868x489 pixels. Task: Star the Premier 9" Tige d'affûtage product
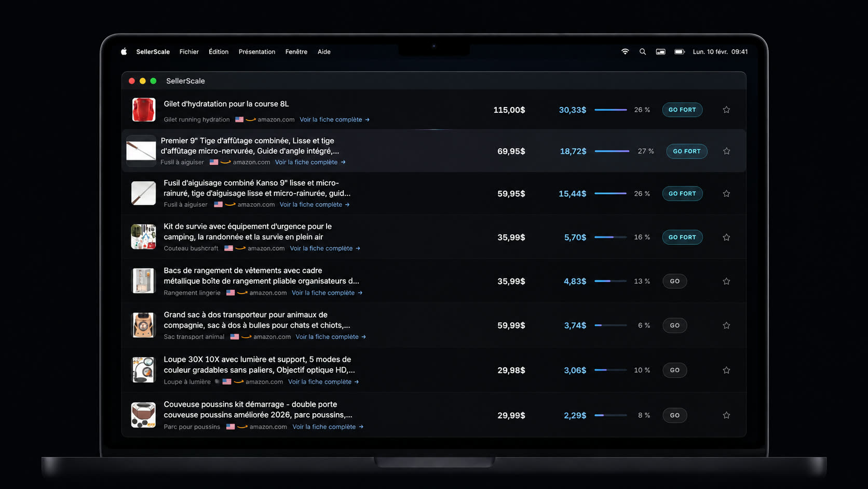pyautogui.click(x=726, y=151)
